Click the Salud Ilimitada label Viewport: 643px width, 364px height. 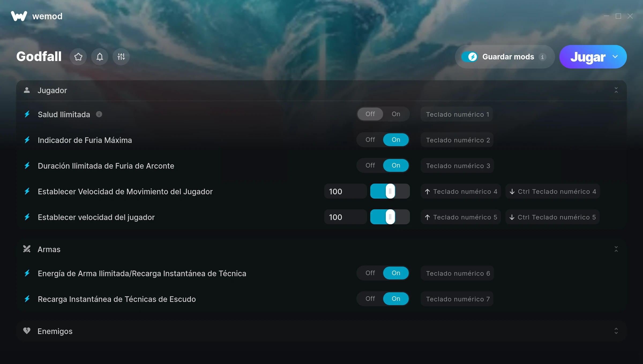pos(64,114)
